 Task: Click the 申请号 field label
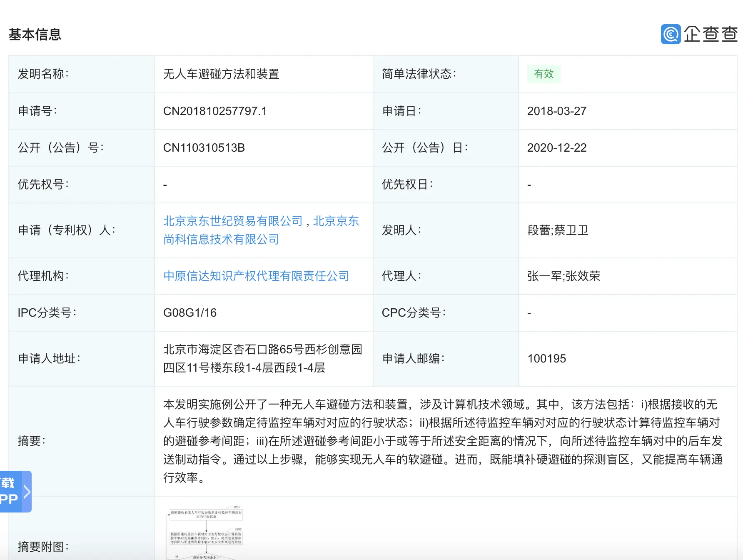pos(37,111)
